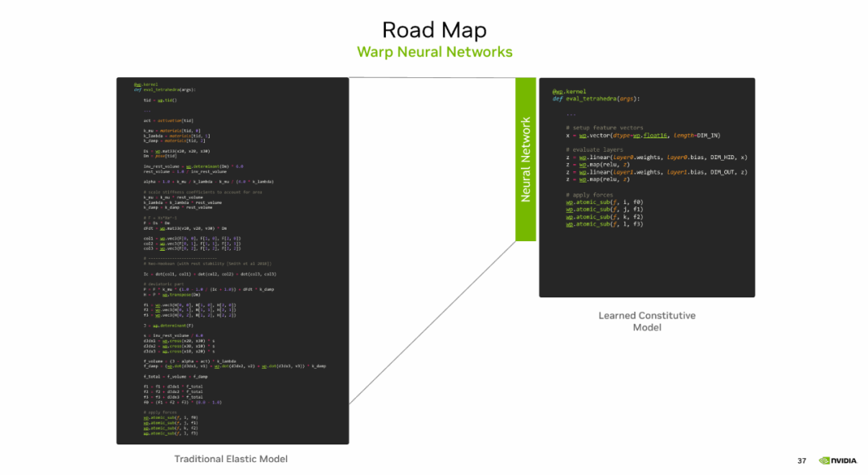This screenshot has width=868, height=475.
Task: Click slide number "37"
Action: [801, 461]
